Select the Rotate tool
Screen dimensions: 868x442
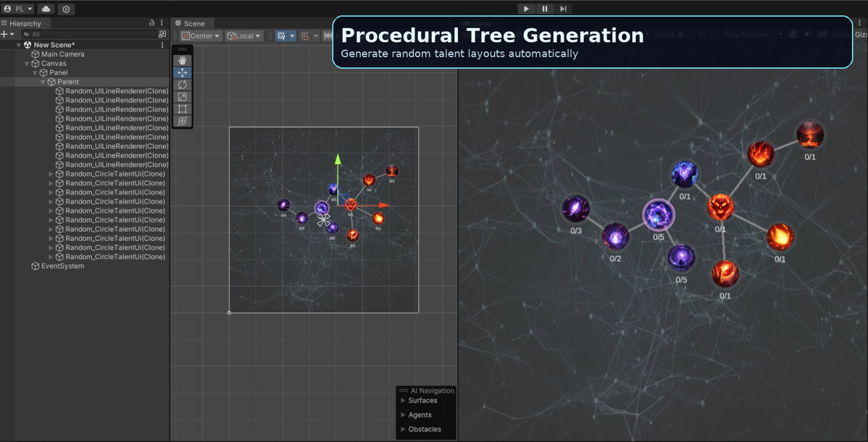182,85
